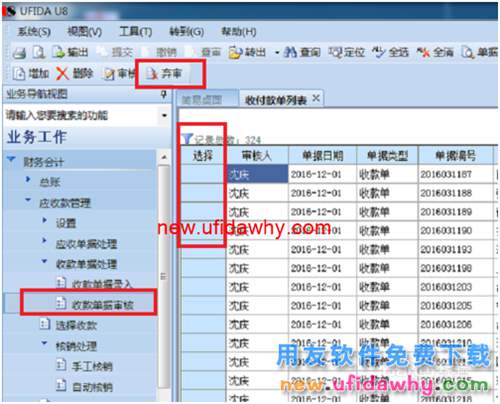This screenshot has width=500, height=404.
Task: Click the 单据编号 column header
Action: [455, 155]
